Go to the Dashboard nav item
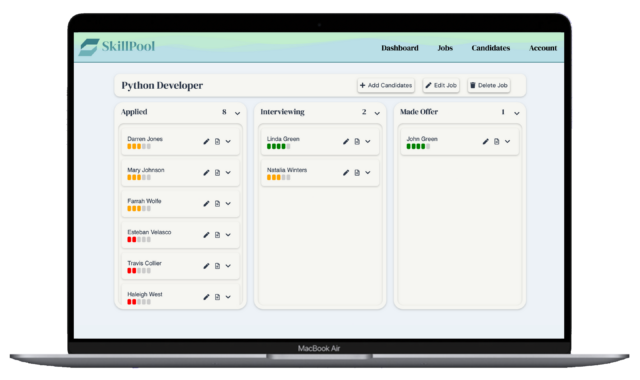The image size is (640, 380). 400,48
